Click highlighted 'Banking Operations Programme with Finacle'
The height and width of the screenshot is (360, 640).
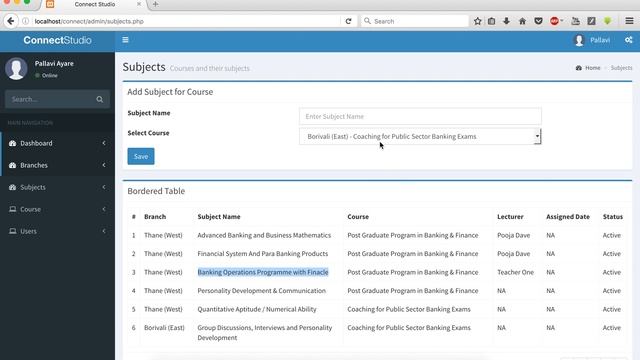point(263,272)
